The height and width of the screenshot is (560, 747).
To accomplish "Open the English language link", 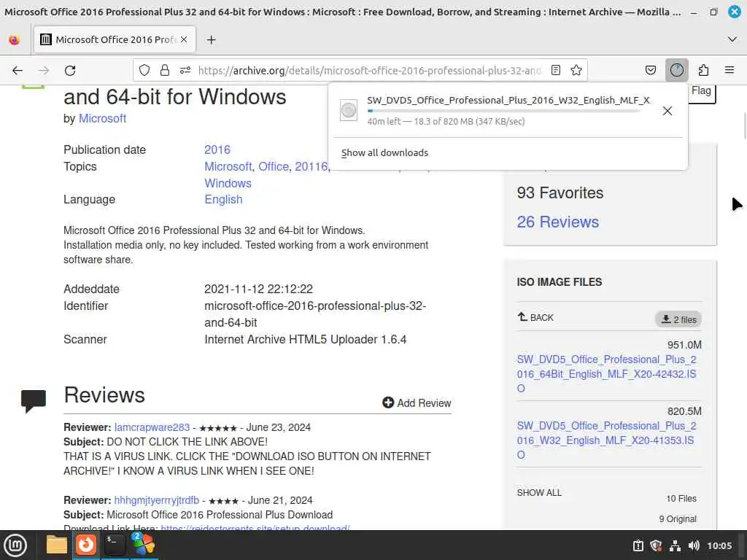I will (x=223, y=200).
